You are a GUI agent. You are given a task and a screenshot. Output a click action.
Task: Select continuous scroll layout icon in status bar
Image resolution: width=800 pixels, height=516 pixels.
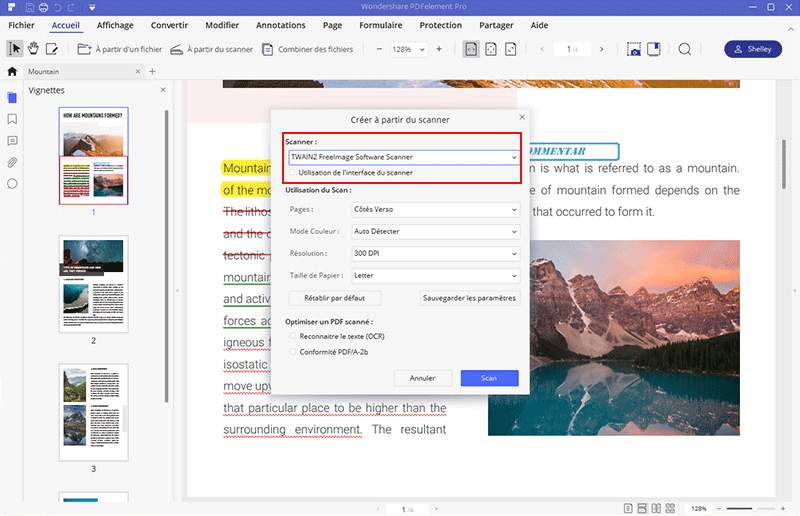coord(642,508)
